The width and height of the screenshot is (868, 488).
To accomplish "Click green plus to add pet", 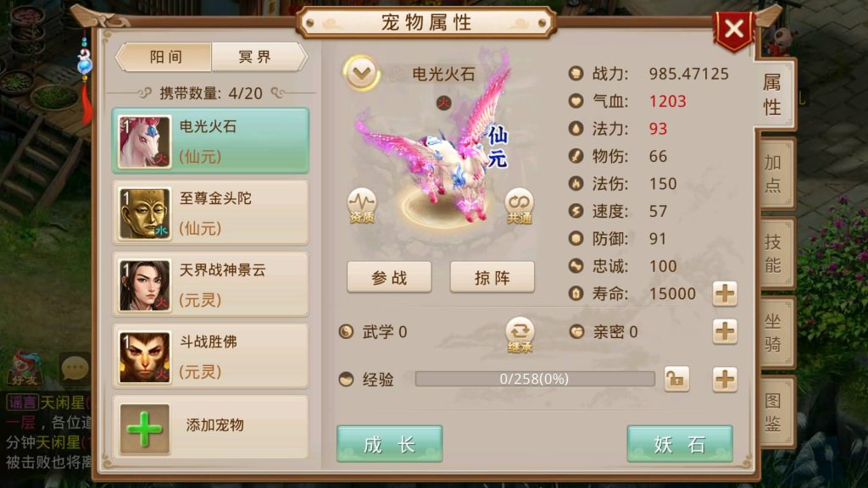I will (144, 430).
